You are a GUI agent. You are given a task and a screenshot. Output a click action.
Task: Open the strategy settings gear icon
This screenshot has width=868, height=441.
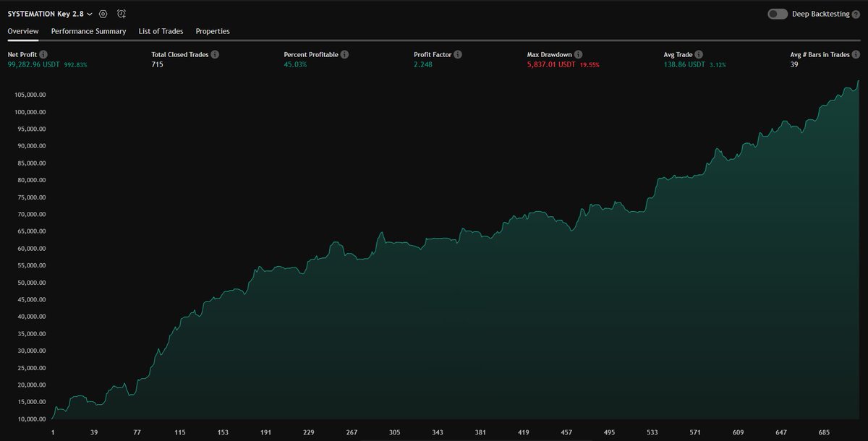click(103, 14)
